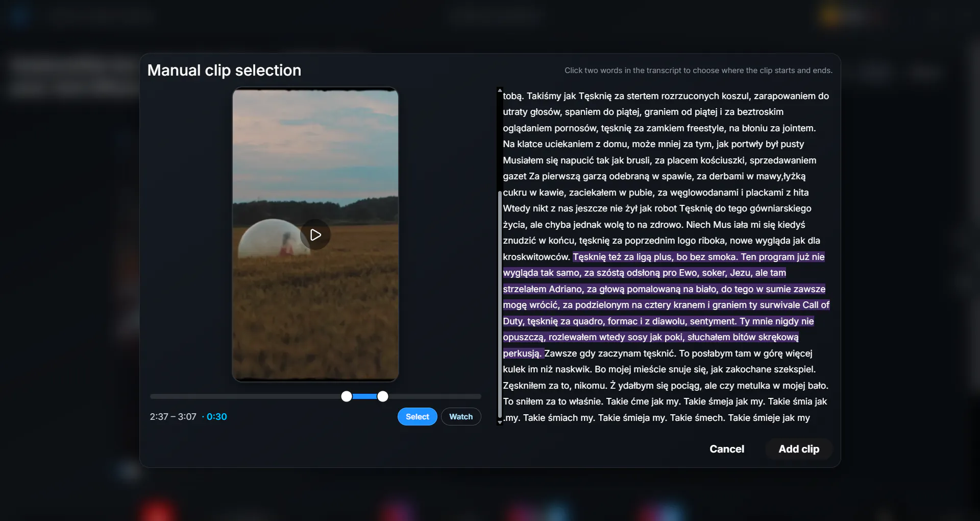Viewport: 980px width, 521px height.
Task: Click the word 'kroskwitowców.' in transcript
Action: tap(536, 257)
